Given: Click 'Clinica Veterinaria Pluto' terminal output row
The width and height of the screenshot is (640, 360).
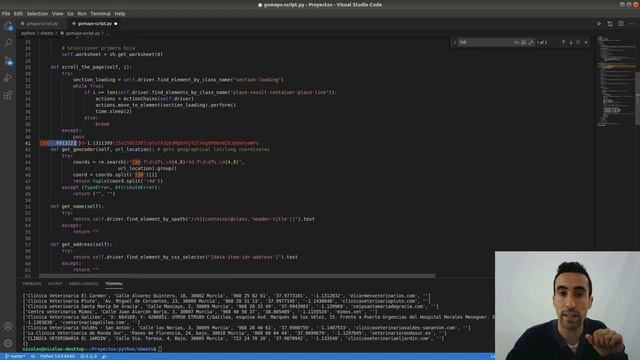Looking at the screenshot, I should coord(227,301).
